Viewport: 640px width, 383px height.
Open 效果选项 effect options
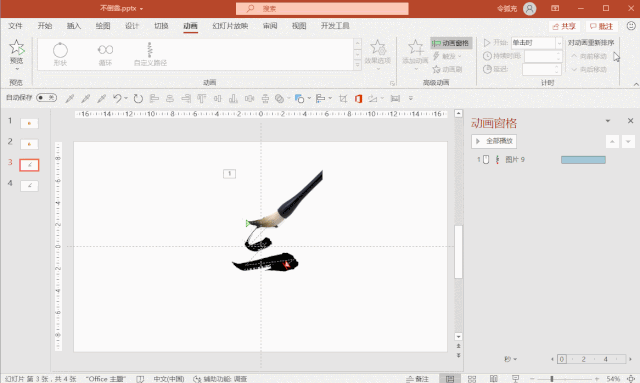click(x=378, y=54)
